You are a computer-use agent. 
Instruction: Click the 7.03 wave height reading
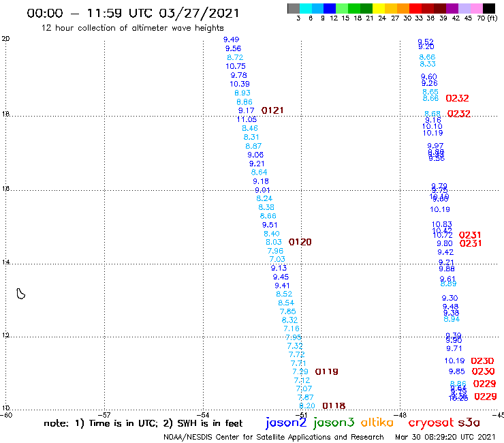[x=277, y=259]
